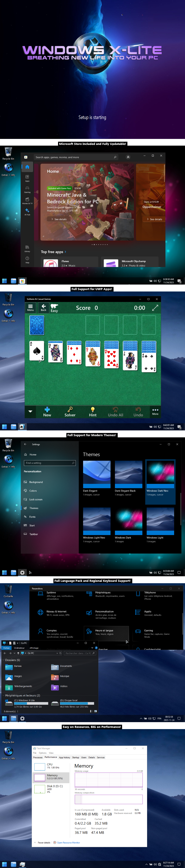Open AI Hub in Microsoft Store sidebar
Image resolution: width=185 pixels, height=868 pixels.
click(27, 212)
